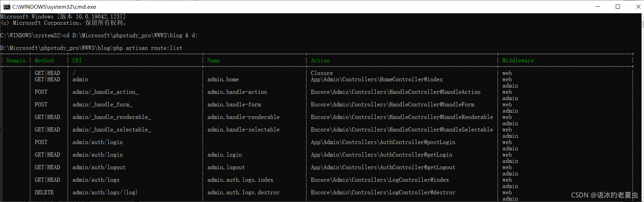This screenshot has width=644, height=202.
Task: Click the 'admin.auth.logs.destroy' route name
Action: [x=243, y=193]
